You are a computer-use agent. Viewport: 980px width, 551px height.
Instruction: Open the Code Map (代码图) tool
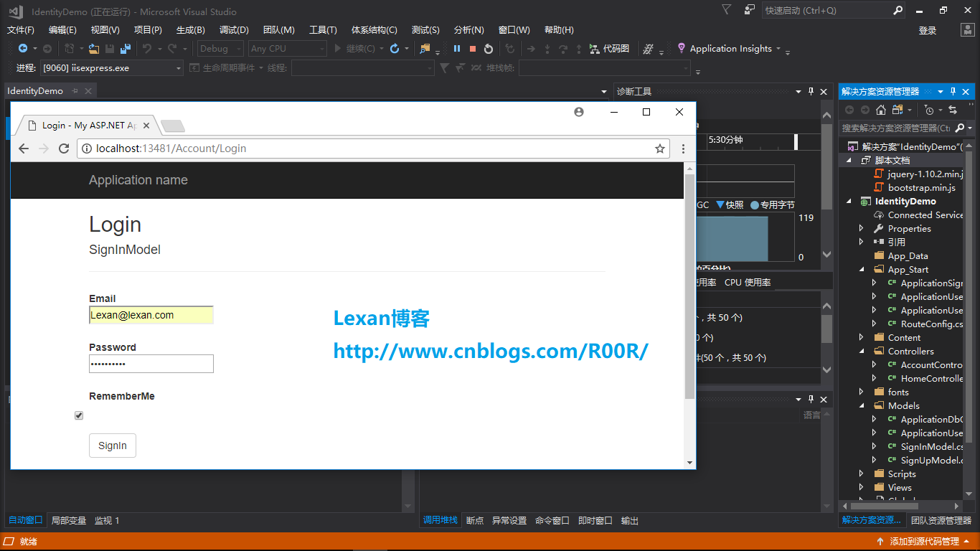point(610,49)
